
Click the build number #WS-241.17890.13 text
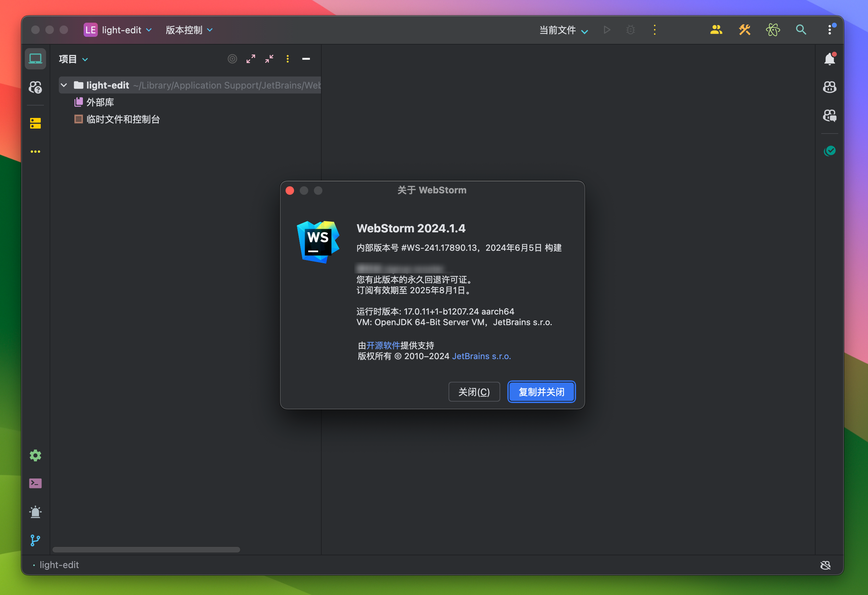click(x=439, y=248)
